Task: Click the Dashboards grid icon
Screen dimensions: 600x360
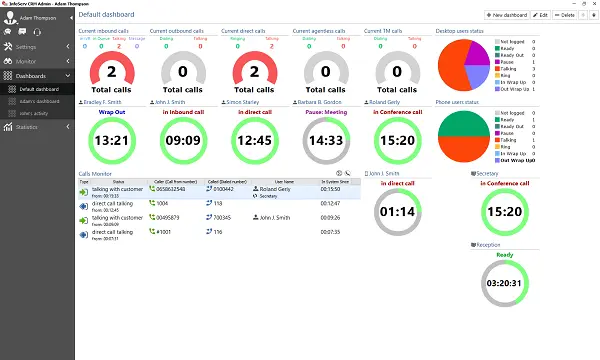Action: (x=8, y=75)
